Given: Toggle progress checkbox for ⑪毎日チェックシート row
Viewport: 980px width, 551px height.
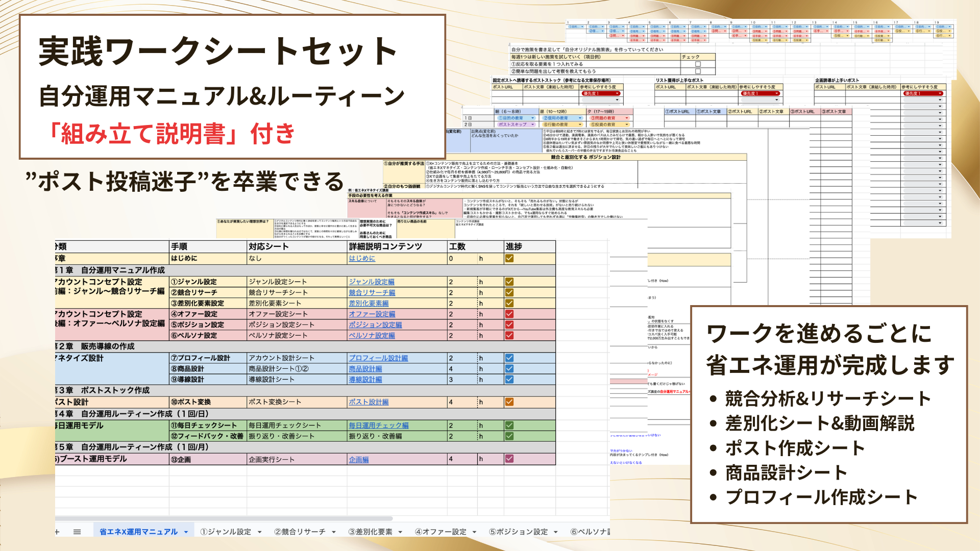Looking at the screenshot, I should [x=509, y=425].
